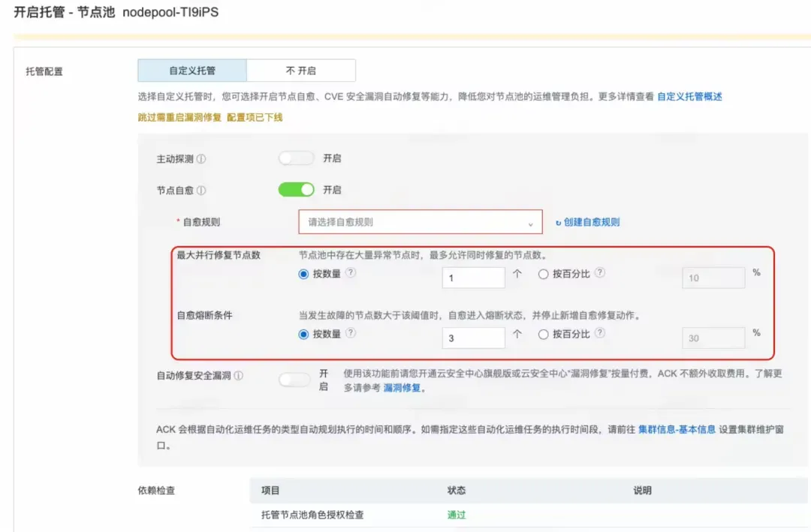
Task: Enable the 自动修复安全漏洞 switch
Action: pos(294,380)
